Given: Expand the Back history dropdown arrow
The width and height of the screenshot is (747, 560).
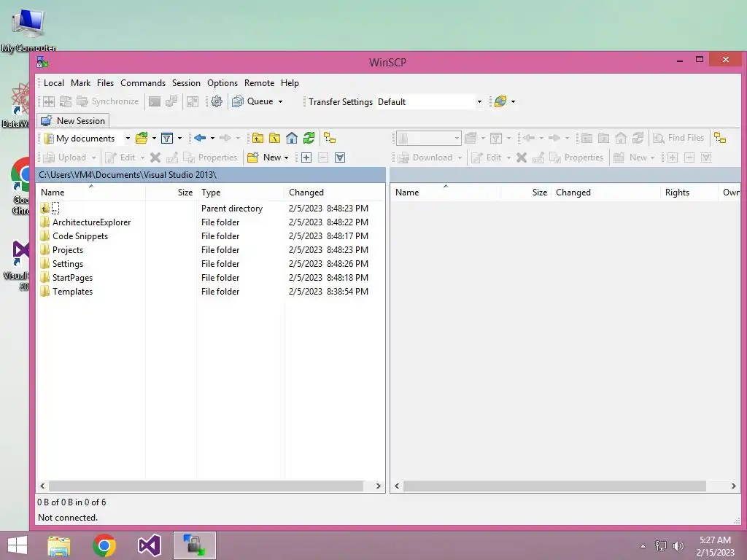Looking at the screenshot, I should click(x=212, y=138).
